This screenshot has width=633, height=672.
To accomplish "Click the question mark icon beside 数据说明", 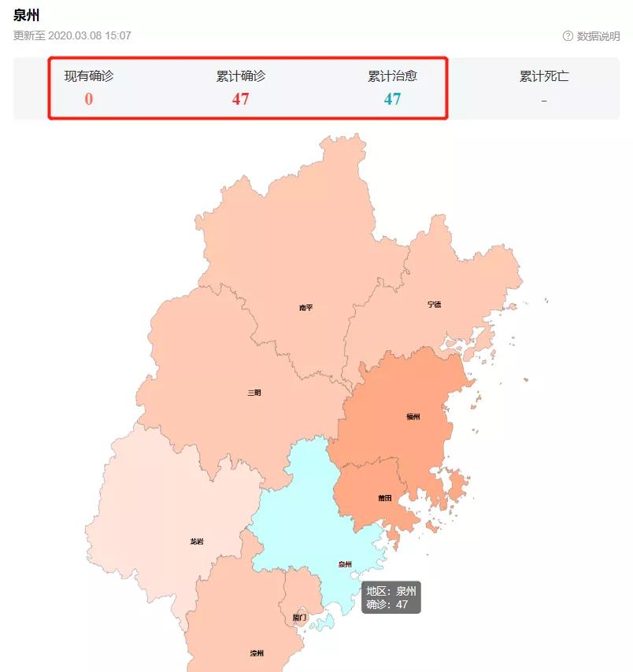I will pyautogui.click(x=568, y=36).
